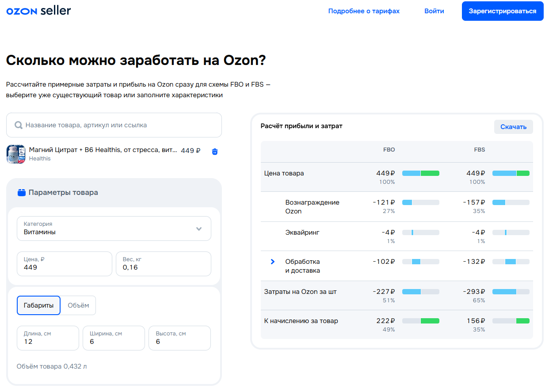549x392 pixels.
Task: Click the Расчёт прибыли и затрат heading
Action: (301, 126)
